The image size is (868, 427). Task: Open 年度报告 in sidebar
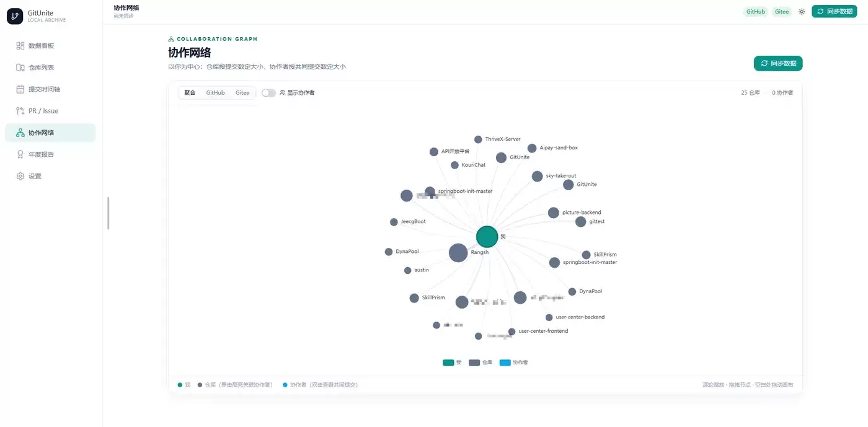click(x=50, y=154)
